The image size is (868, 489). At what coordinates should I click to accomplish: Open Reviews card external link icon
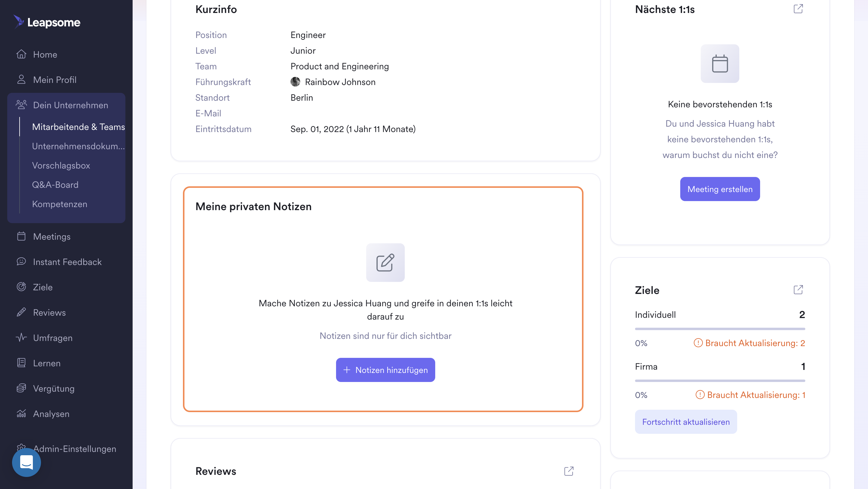point(569,471)
